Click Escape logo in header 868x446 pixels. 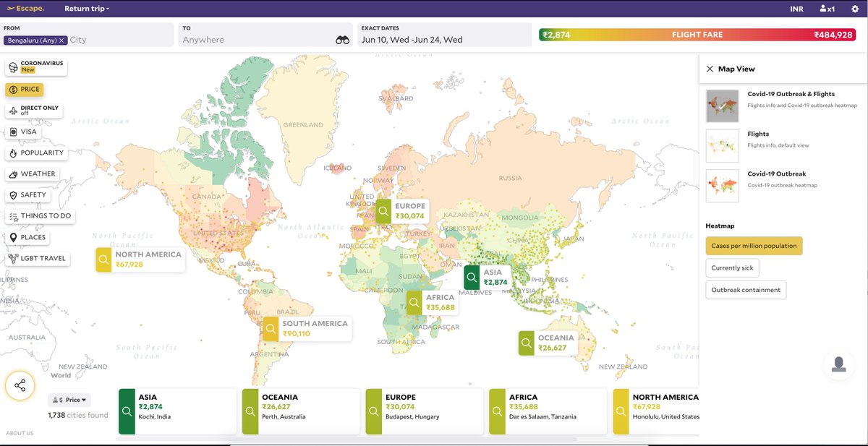[x=26, y=9]
